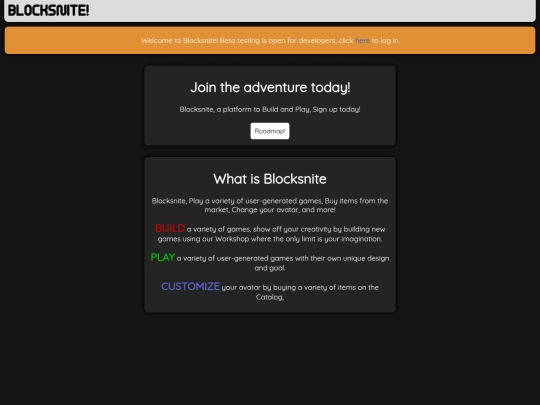Click the 'Catalog.' word
The width and height of the screenshot is (540, 405).
[270, 297]
